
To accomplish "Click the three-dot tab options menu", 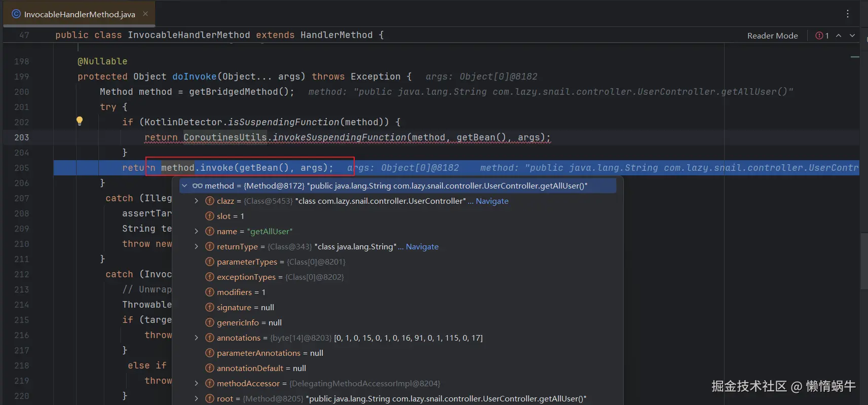I will pos(847,14).
